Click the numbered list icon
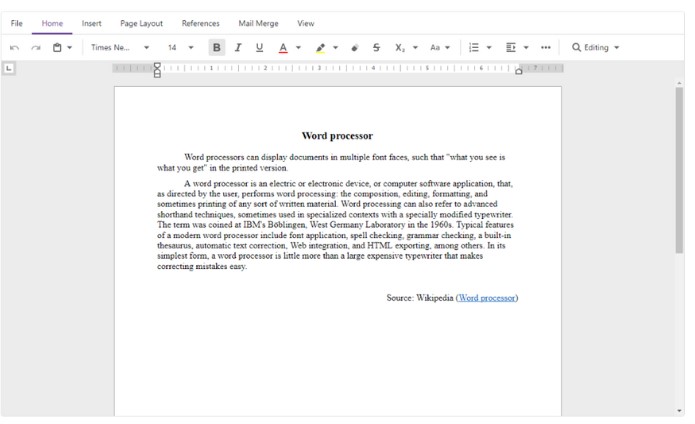The height and width of the screenshot is (424, 695). pos(475,48)
